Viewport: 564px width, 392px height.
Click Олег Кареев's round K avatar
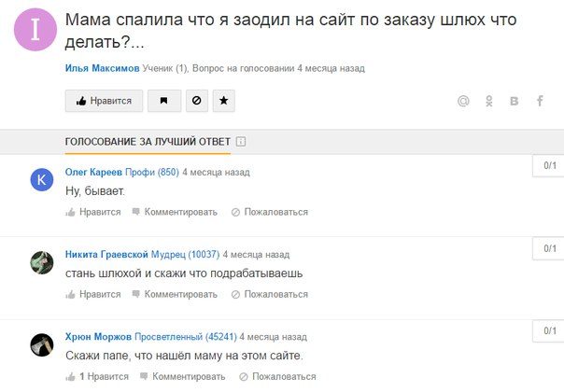click(42, 180)
